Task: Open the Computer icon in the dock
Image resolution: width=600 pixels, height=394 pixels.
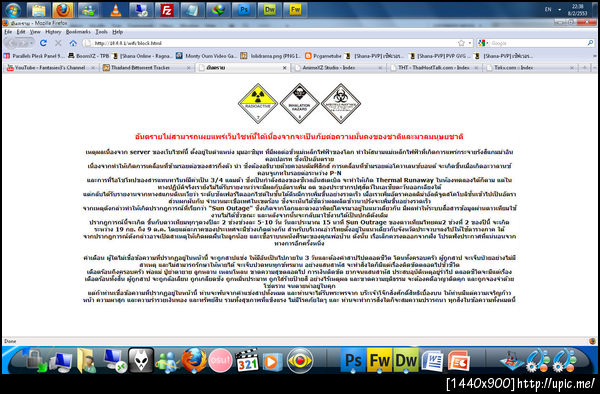Action: click(61, 361)
